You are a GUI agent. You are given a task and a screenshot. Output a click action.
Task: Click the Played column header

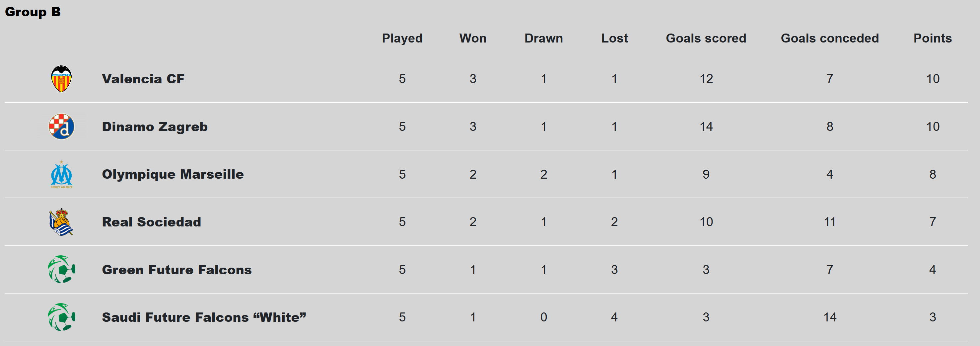tap(402, 38)
